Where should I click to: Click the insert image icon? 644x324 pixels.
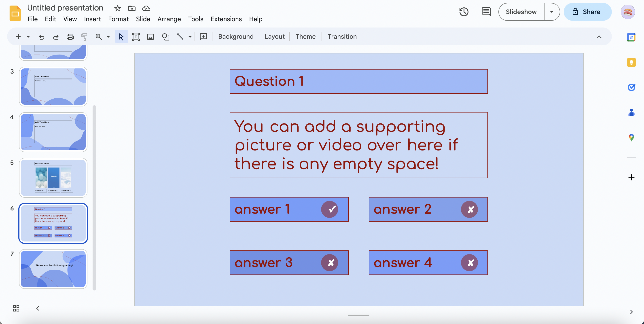(x=150, y=37)
